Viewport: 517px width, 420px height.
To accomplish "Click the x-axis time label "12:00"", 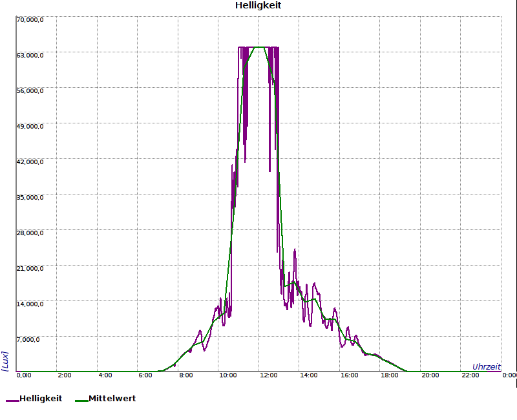I will coord(268,375).
